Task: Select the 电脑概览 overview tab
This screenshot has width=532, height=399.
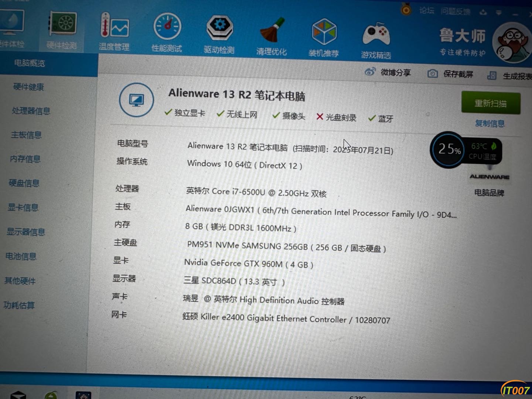Action: tap(49, 64)
